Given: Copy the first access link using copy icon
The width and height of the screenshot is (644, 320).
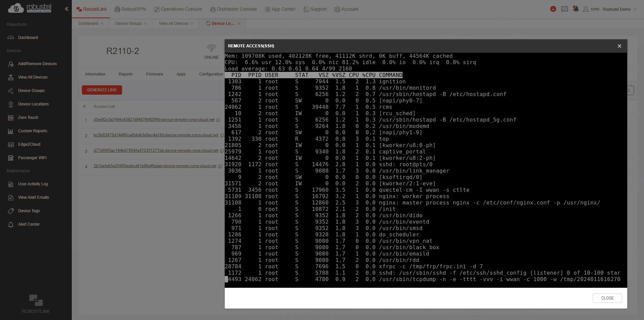Looking at the screenshot, I should pos(218,120).
